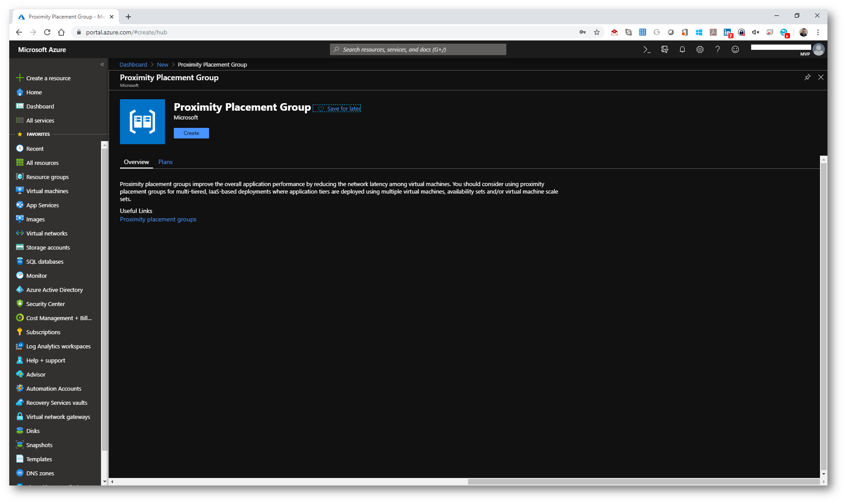The image size is (846, 504).
Task: Open portal settings gear
Action: coord(700,49)
